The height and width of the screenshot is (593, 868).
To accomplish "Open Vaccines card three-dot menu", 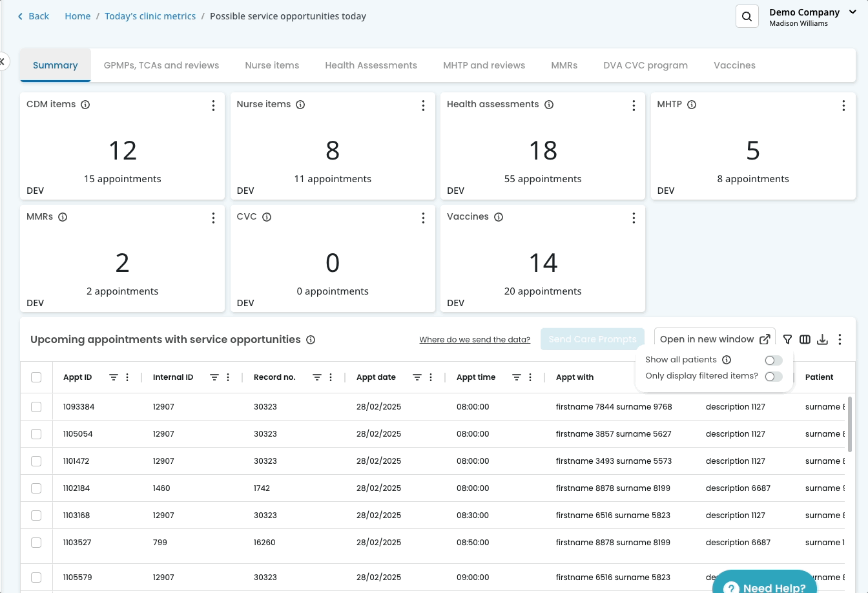I will [x=634, y=218].
